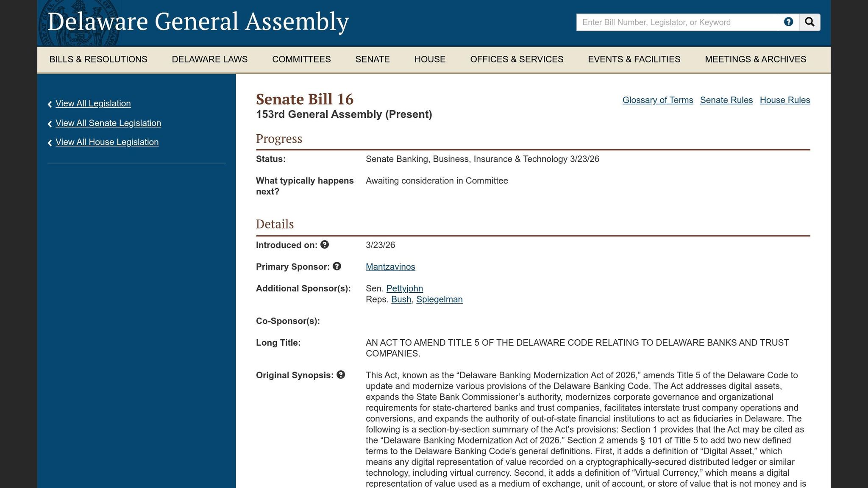Click the chevron beside View All Legislation
This screenshot has height=488, width=868.
pyautogui.click(x=50, y=103)
